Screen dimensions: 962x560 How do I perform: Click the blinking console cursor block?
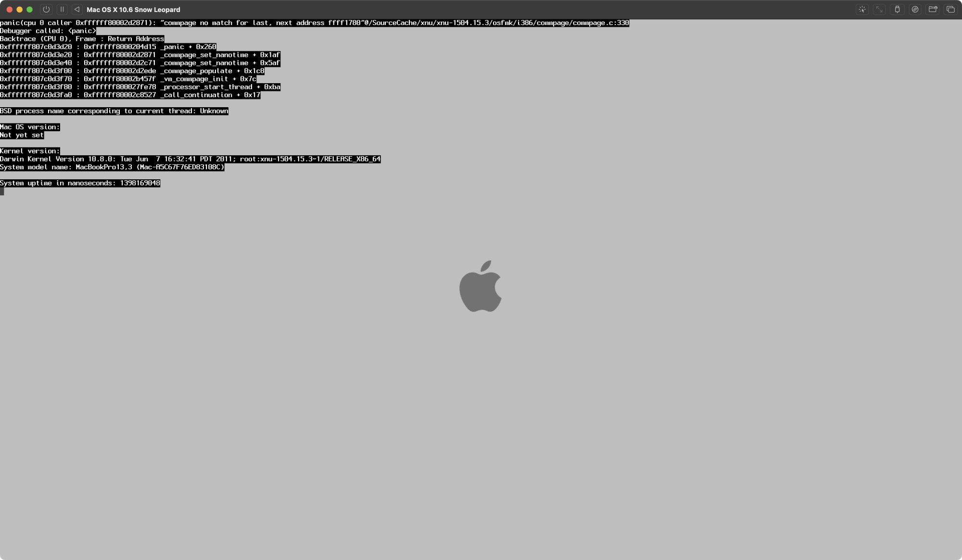[2, 191]
